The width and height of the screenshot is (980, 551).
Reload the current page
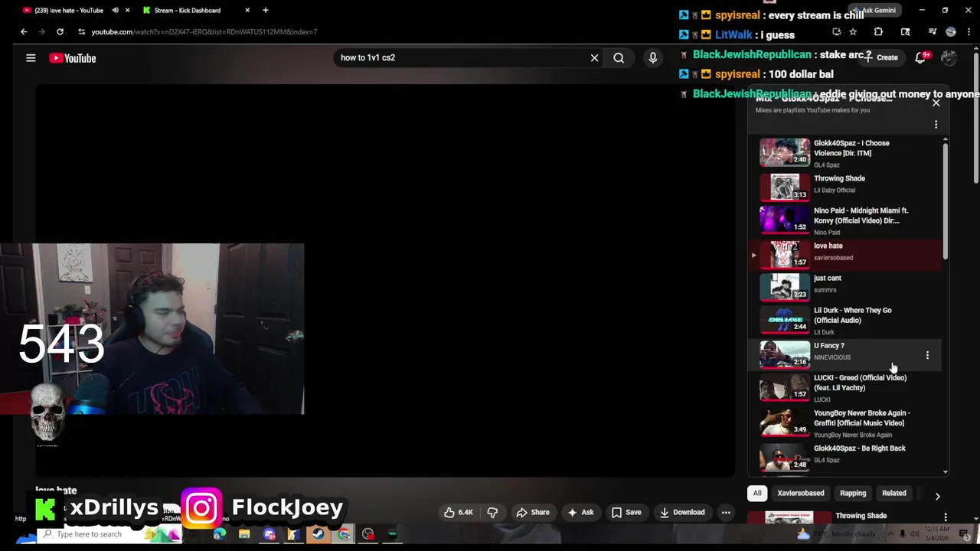[60, 31]
